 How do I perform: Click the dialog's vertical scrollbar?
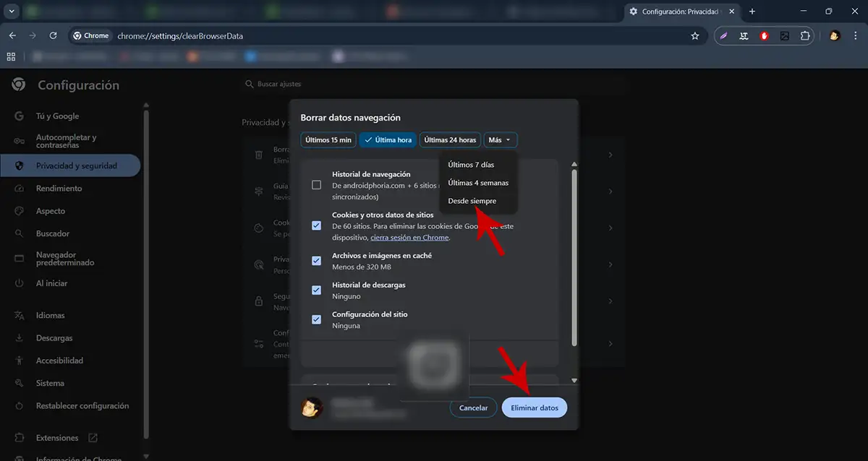pos(574,253)
